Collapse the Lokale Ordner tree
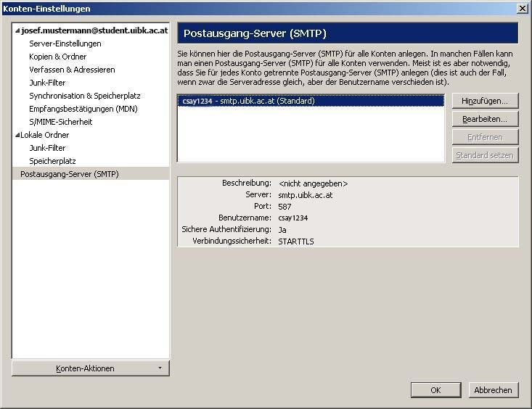Screen dimensions: 532x409 click(17, 135)
